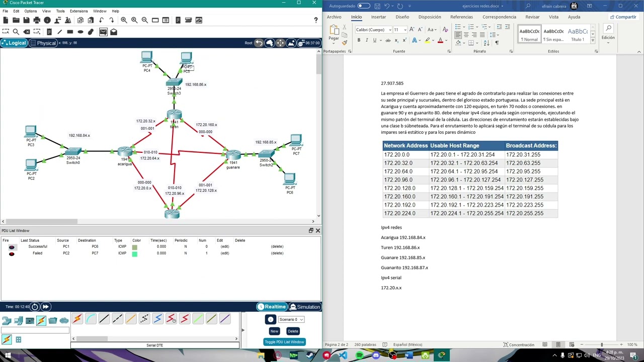Screen dimensions: 644x362
Task: Open the Options menu in Packet Tracer
Action: point(30,11)
